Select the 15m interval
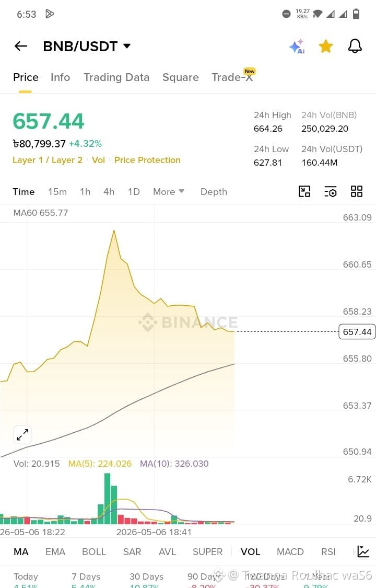Screen dimensions: 376x588 coord(57,192)
